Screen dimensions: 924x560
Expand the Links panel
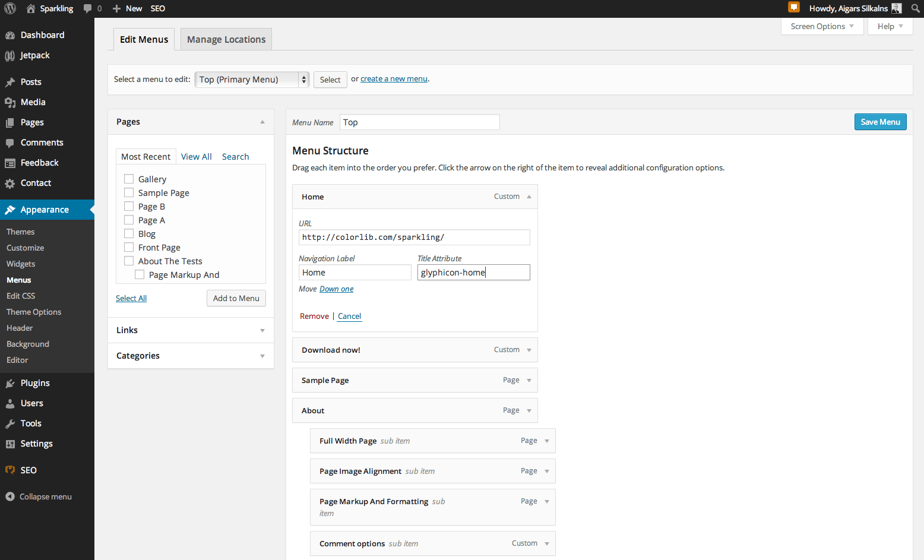tap(262, 330)
